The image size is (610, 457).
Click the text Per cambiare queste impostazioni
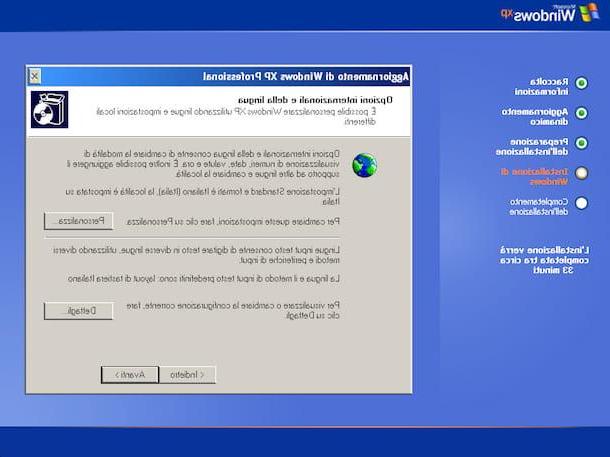tap(233, 222)
